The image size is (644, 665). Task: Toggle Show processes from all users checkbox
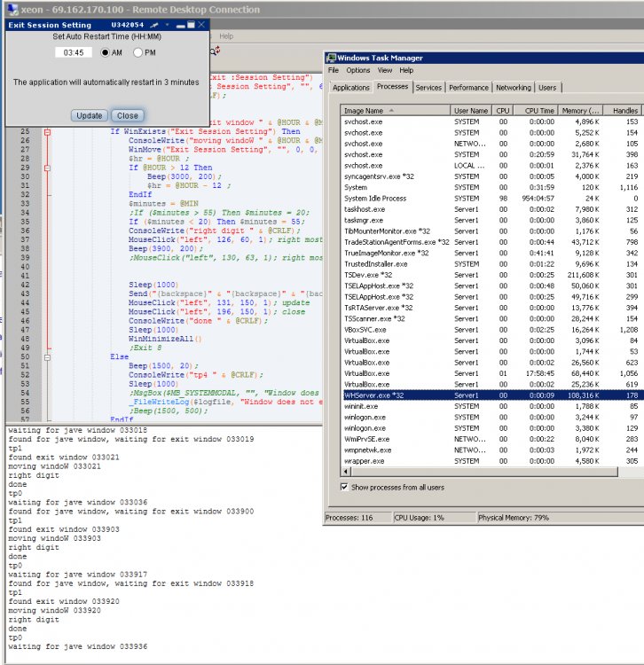[344, 487]
